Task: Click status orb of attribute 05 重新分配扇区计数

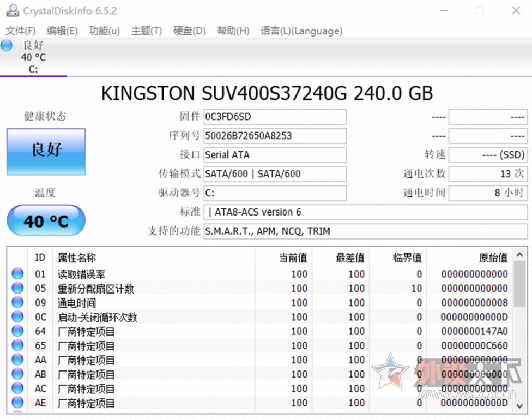Action: [17, 288]
